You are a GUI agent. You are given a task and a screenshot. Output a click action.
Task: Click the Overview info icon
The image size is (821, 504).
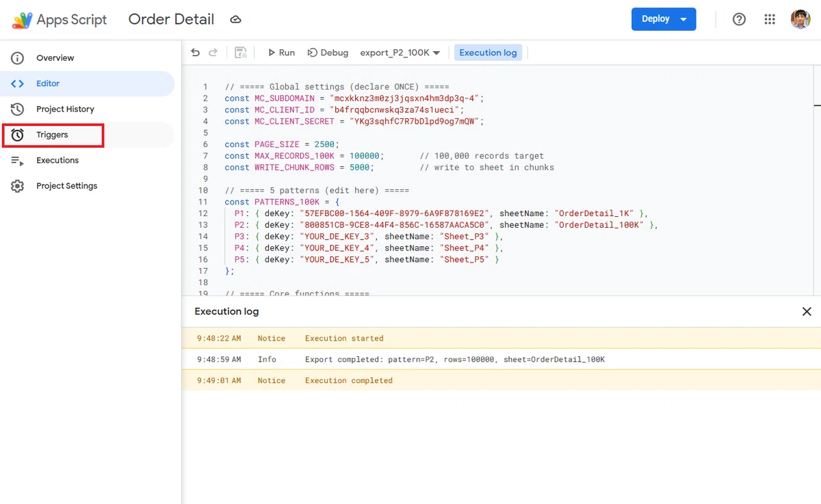[18, 58]
